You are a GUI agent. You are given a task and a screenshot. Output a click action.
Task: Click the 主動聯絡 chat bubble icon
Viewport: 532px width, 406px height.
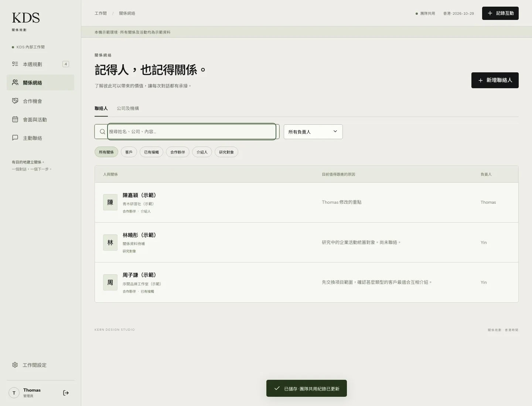coord(15,138)
